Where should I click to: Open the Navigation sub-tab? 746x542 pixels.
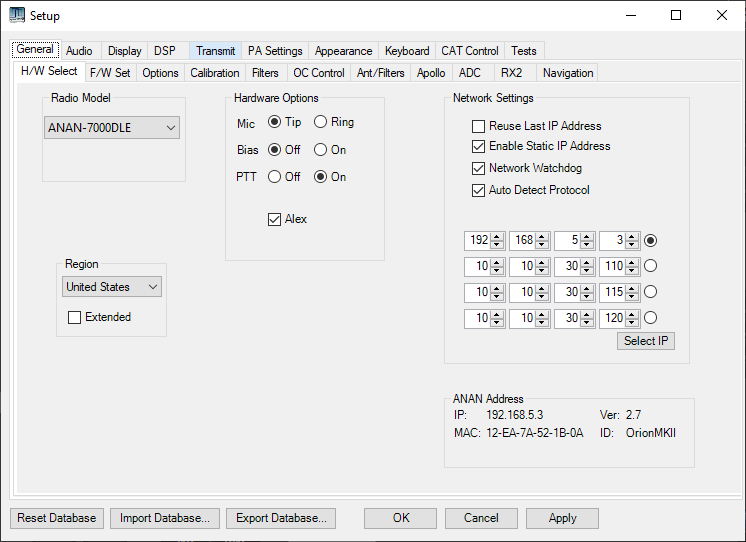[x=568, y=73]
